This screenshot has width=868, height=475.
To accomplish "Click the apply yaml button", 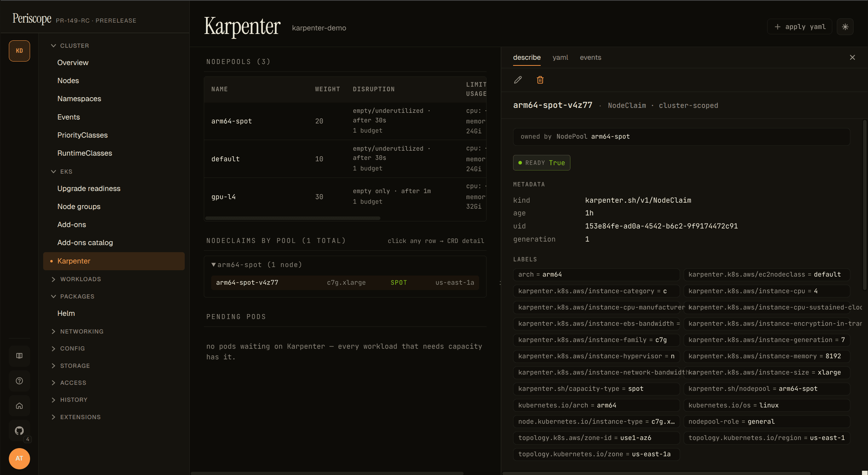I will tap(800, 27).
